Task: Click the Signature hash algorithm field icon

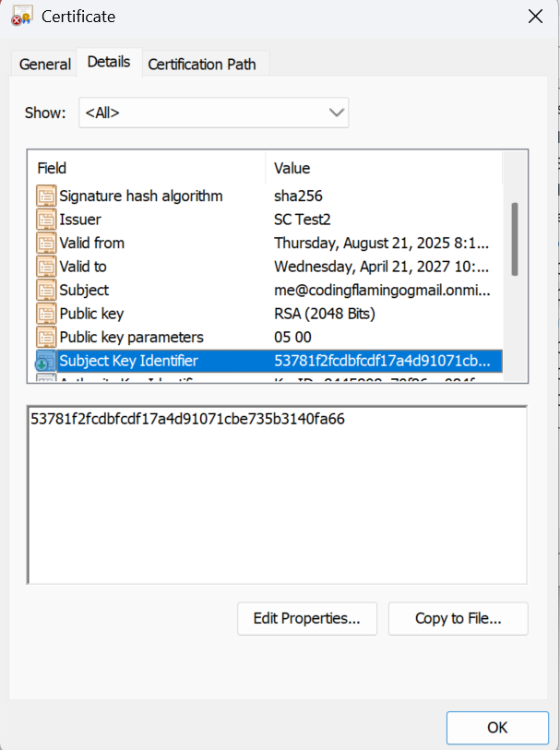Action: 45,196
